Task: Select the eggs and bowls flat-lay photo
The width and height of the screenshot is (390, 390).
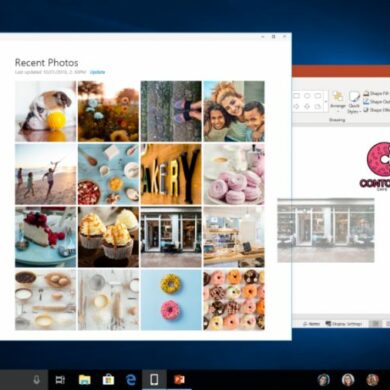Action: point(46,300)
